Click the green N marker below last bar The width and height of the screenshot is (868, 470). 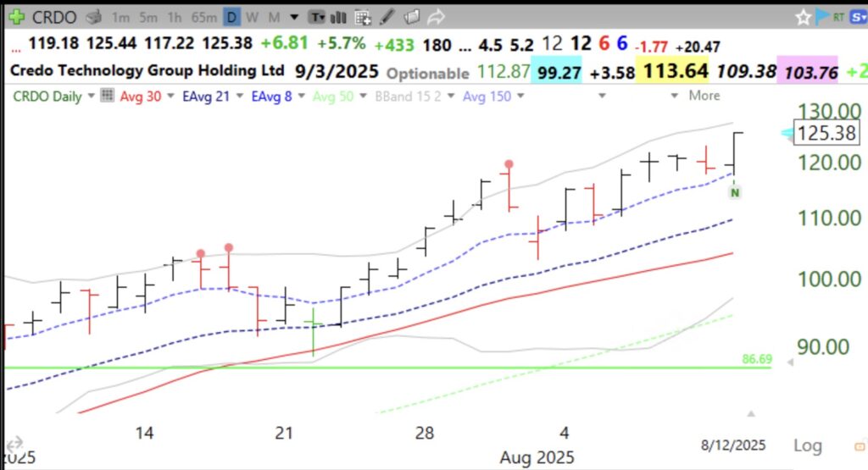click(x=735, y=193)
